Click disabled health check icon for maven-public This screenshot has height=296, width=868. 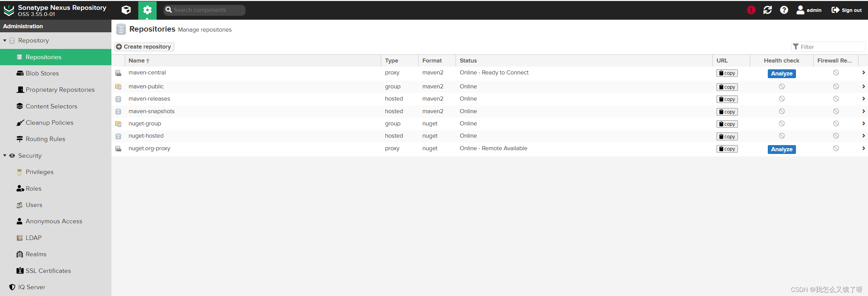[782, 87]
